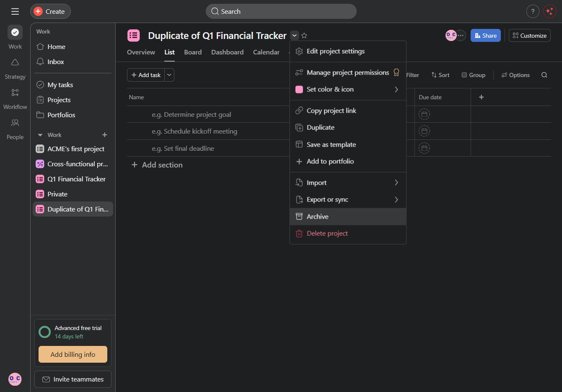
Task: Click the search icon in task toolbar
Action: tap(544, 75)
